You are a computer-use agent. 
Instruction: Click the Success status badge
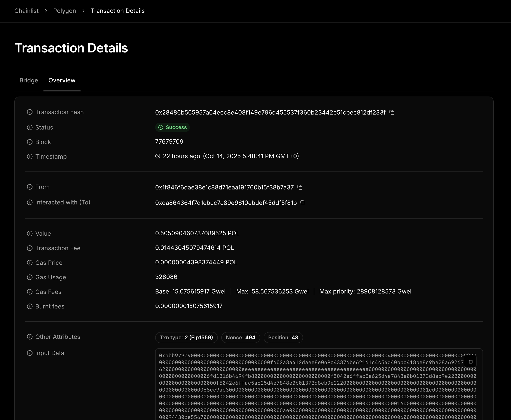click(172, 127)
